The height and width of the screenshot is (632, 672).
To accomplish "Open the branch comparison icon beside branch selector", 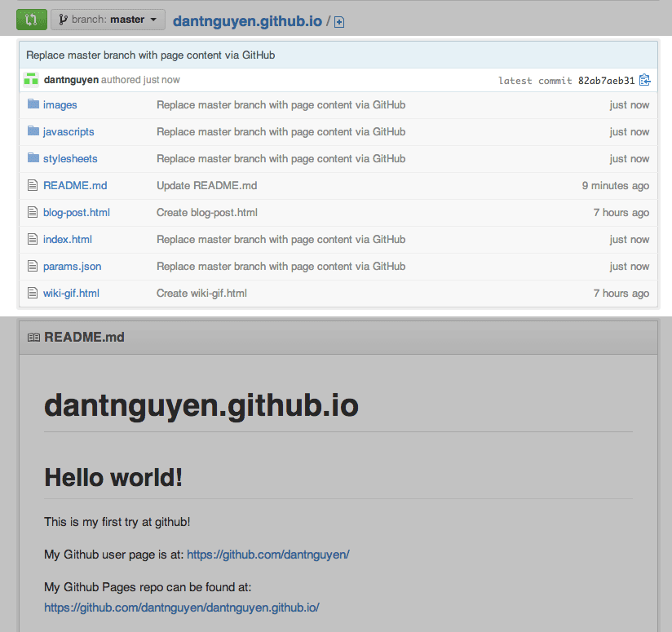I will pyautogui.click(x=31, y=19).
